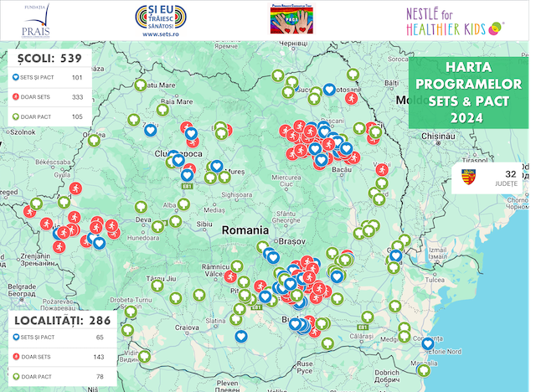The image size is (536, 392).
Task: Select the red runner marker at Vaslui
Action: [382, 169]
